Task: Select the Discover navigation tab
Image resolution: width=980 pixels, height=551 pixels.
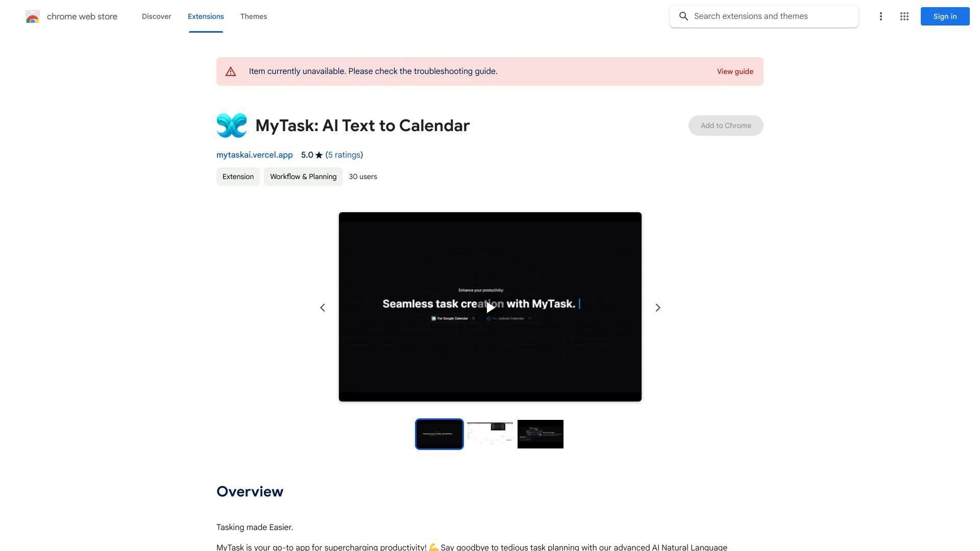Action: click(156, 15)
